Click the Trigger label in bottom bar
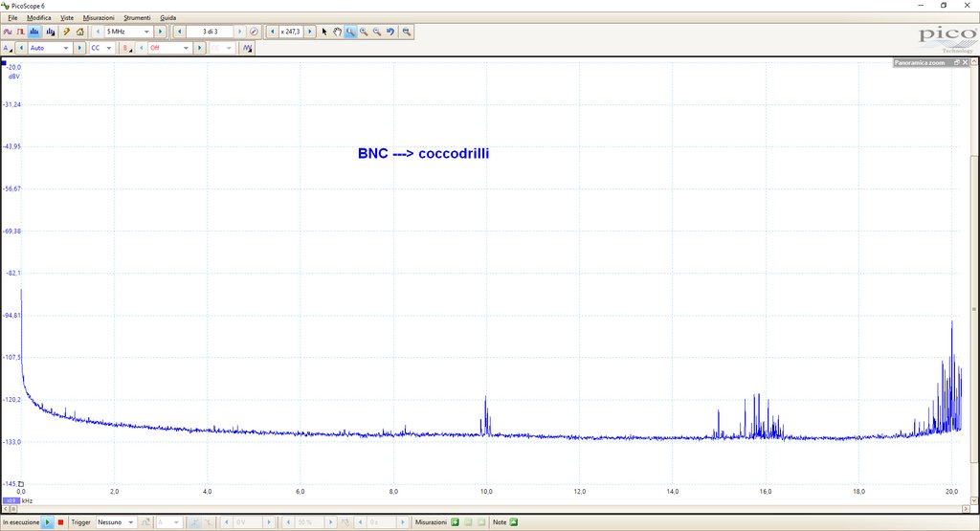 coord(80,522)
